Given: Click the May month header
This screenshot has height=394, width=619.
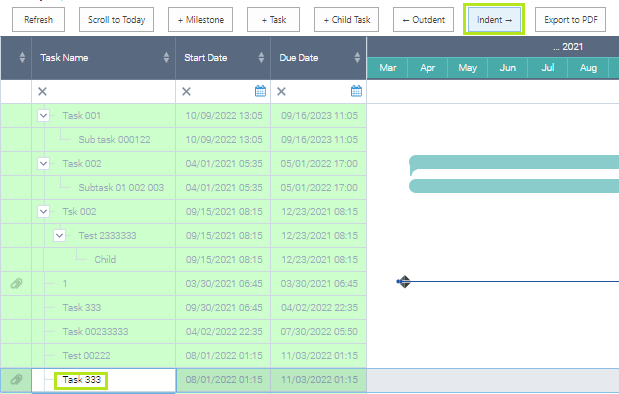Looking at the screenshot, I should pos(468,68).
